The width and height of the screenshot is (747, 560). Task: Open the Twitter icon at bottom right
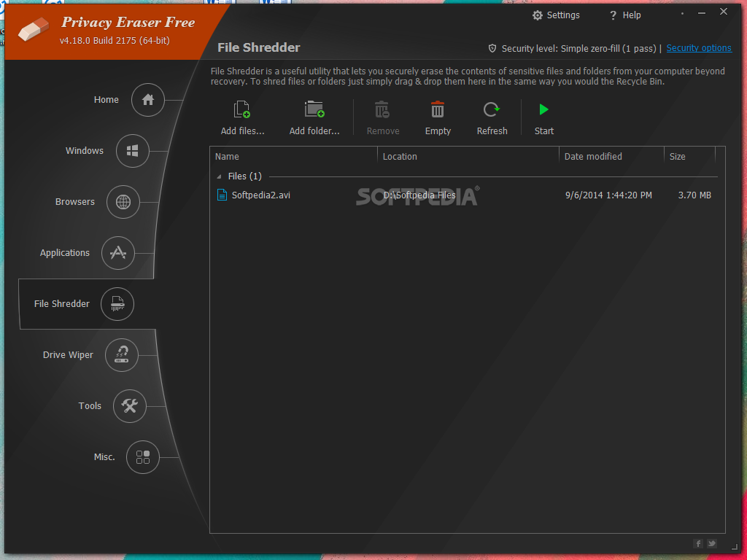coord(712,543)
